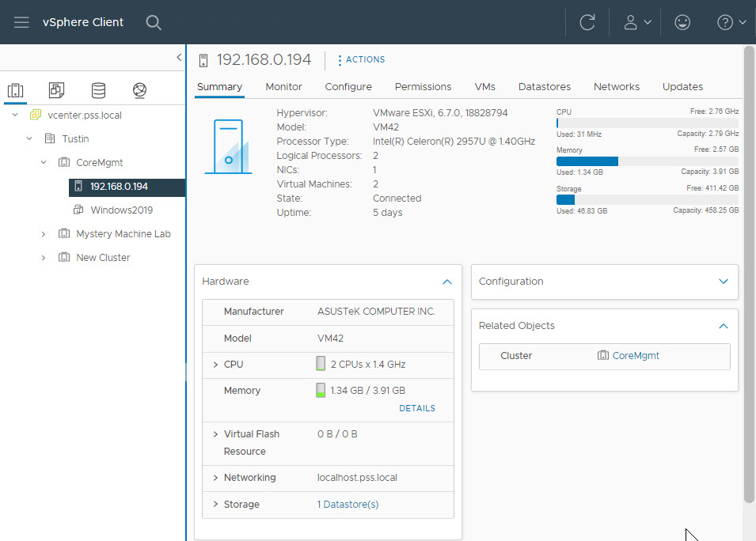Collapse the Hardware panel
The image size is (756, 541).
click(447, 282)
